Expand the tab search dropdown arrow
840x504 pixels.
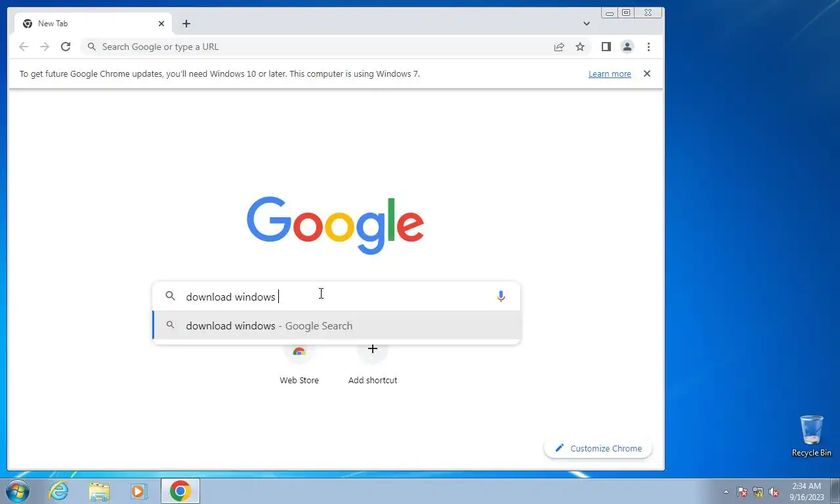pos(587,24)
